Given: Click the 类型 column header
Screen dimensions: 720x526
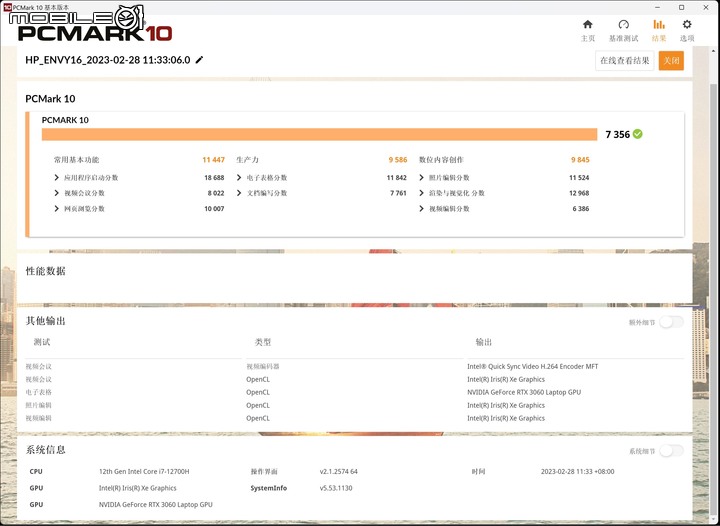Looking at the screenshot, I should (x=263, y=342).
